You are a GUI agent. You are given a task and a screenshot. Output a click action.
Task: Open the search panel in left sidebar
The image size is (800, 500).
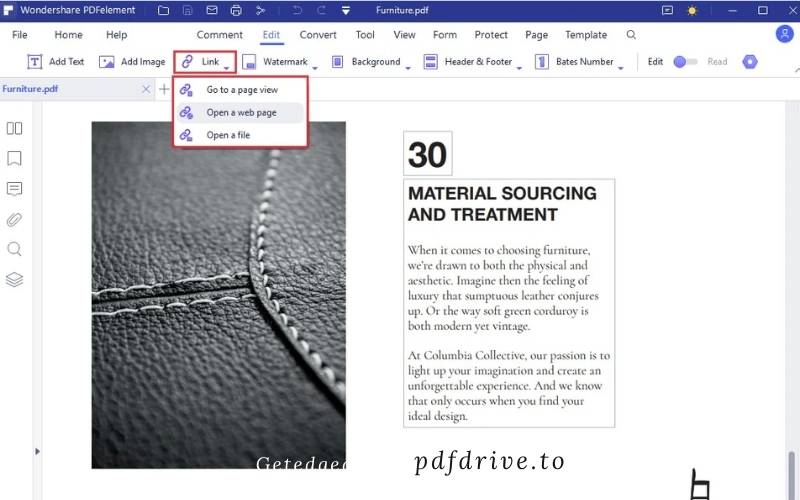coord(14,249)
